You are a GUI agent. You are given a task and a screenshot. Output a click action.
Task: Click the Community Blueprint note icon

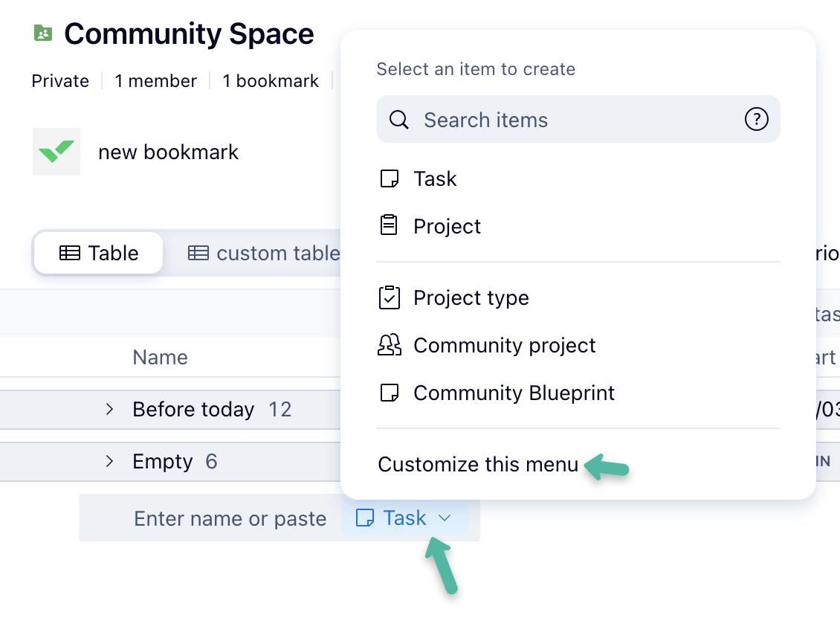[390, 393]
